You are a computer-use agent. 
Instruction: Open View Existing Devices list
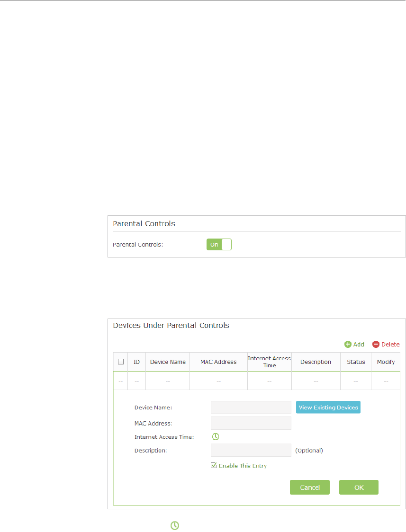click(328, 407)
